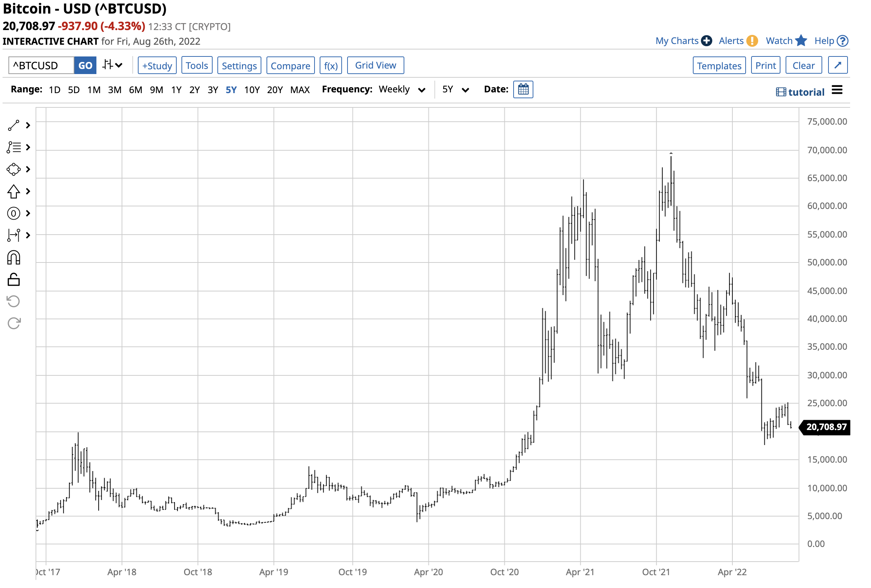
Task: Click the Watch link text
Action: pyautogui.click(x=780, y=41)
